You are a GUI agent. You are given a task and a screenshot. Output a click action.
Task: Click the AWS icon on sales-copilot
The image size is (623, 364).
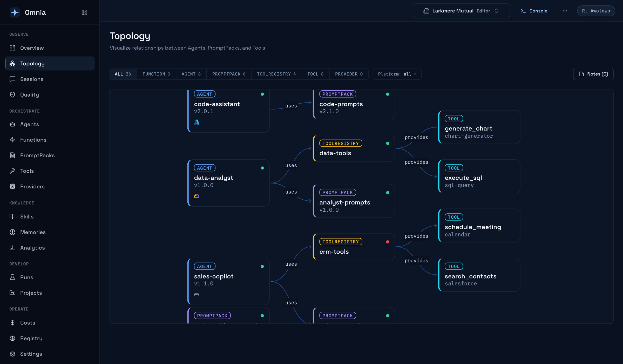[197, 294]
